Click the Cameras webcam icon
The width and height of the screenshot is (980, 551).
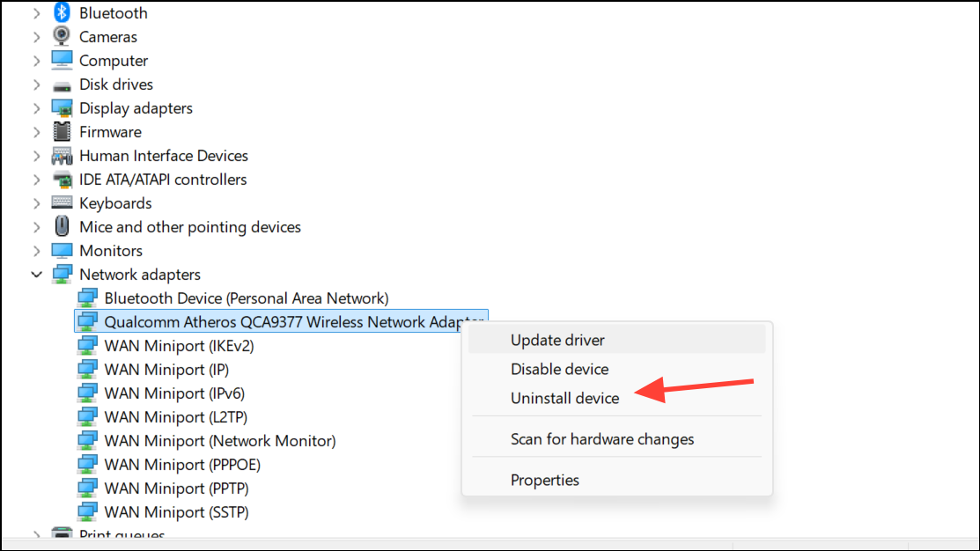(x=61, y=36)
